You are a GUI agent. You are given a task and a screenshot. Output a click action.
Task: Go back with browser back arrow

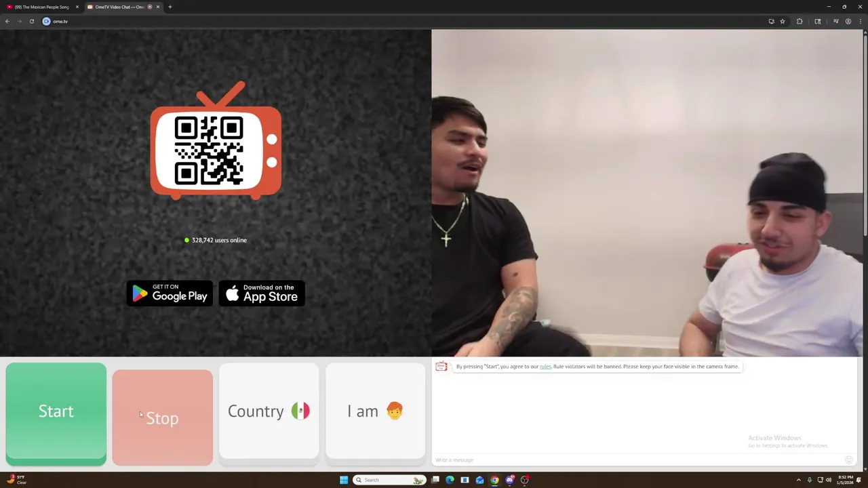click(7, 21)
